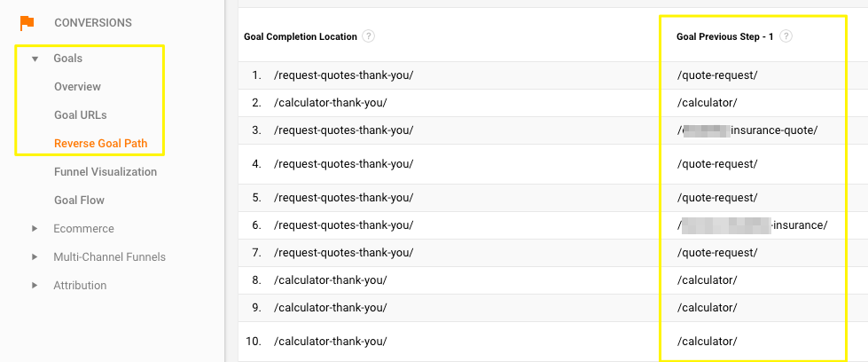Click the orange Conversions flag icon
The width and height of the screenshot is (868, 362).
[x=27, y=23]
